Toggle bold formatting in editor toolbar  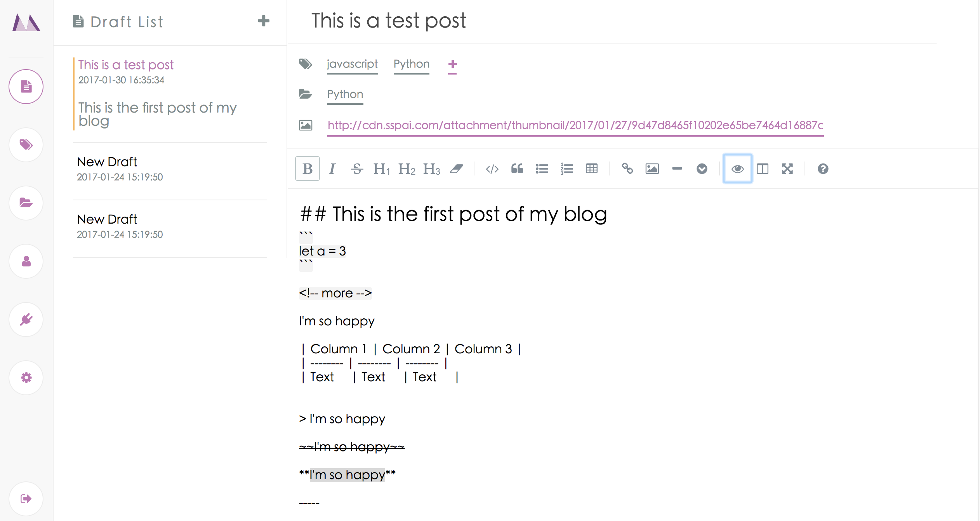pos(308,169)
